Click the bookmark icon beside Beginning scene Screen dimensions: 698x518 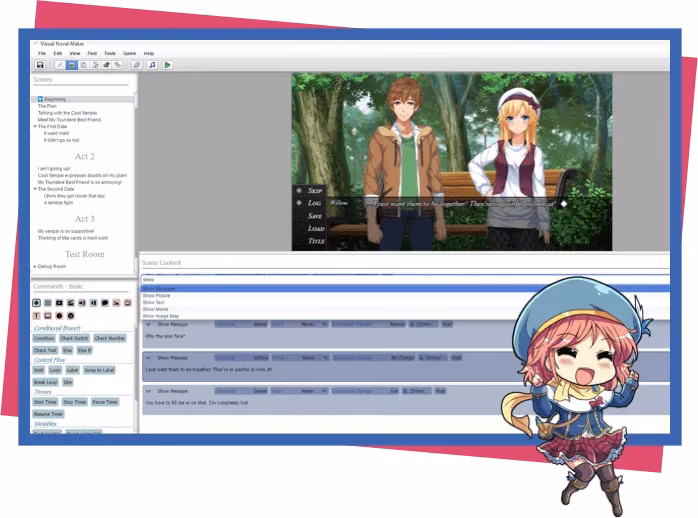click(x=40, y=99)
